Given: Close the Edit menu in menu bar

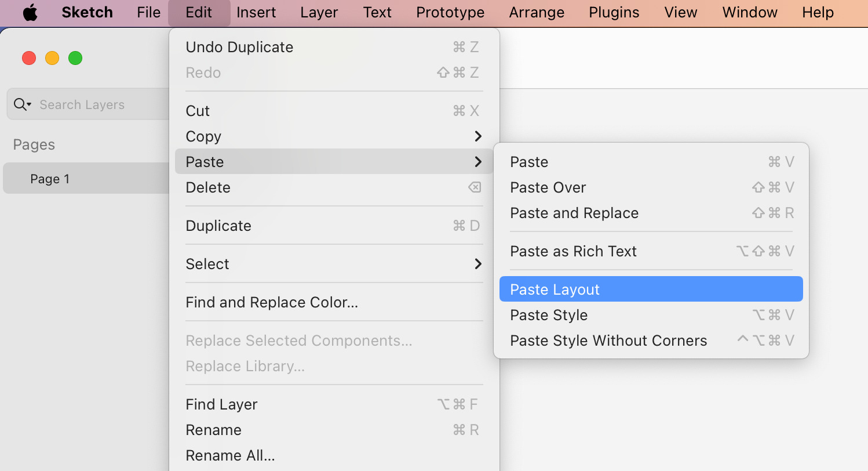Looking at the screenshot, I should point(199,12).
